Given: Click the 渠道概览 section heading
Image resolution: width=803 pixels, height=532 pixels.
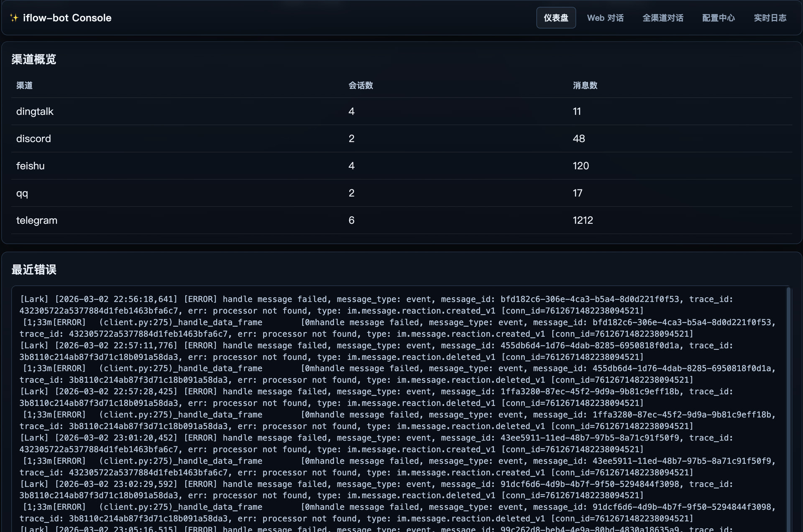Looking at the screenshot, I should pos(34,59).
